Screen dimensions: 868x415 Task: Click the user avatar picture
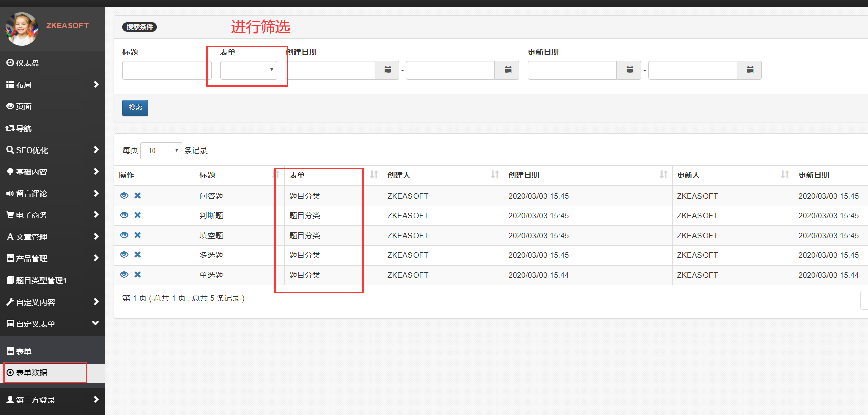(22, 28)
